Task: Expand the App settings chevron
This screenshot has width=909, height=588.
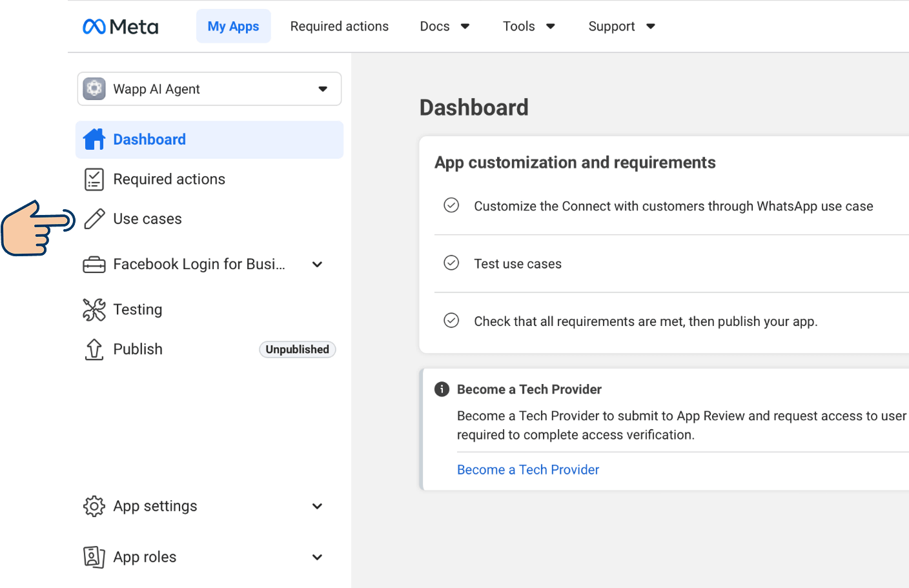Action: (317, 506)
